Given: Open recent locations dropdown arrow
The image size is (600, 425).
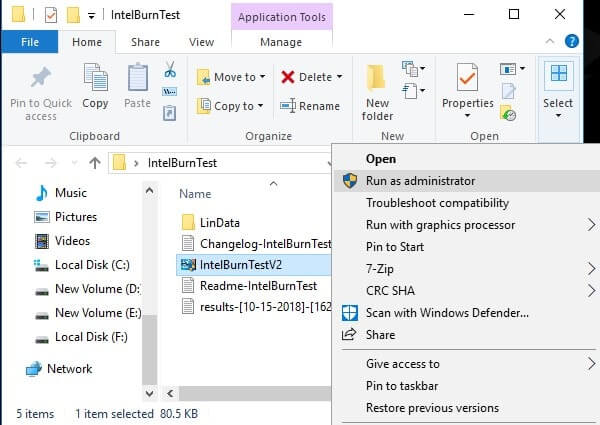Looking at the screenshot, I should pos(75,163).
